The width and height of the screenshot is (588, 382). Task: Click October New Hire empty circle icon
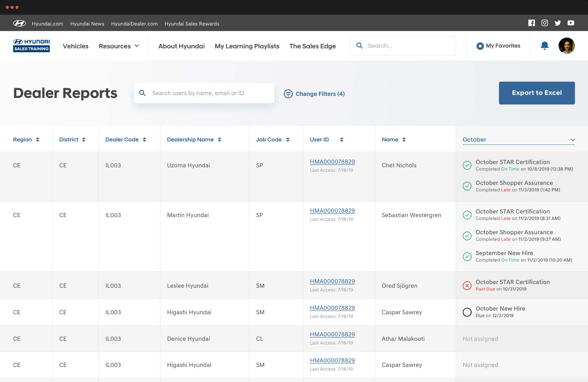click(467, 312)
